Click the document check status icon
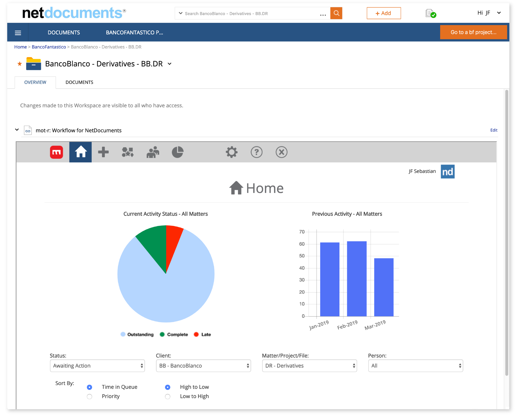This screenshot has height=420, width=515. 431,13
